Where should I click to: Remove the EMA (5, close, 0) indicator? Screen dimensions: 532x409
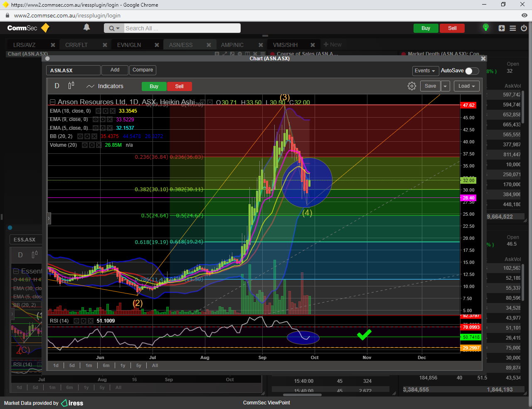(109, 128)
